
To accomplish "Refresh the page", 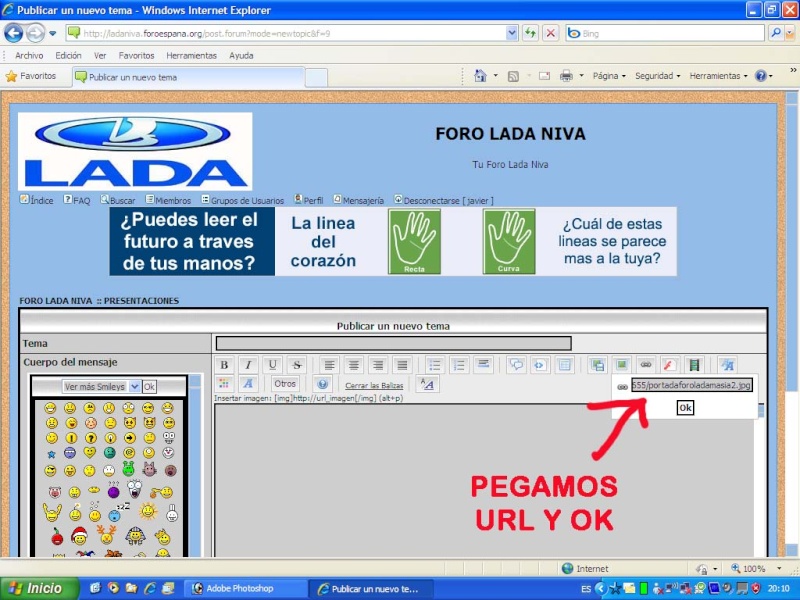I will click(x=530, y=34).
